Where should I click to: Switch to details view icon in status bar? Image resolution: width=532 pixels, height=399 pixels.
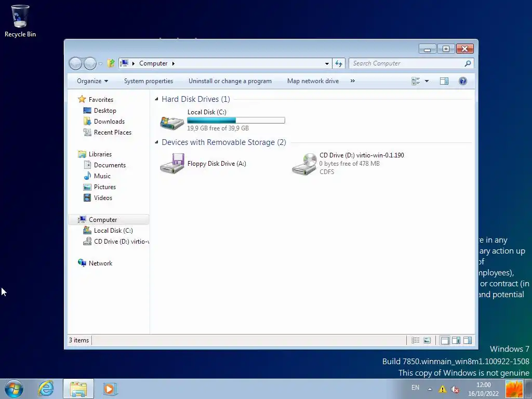click(x=415, y=340)
